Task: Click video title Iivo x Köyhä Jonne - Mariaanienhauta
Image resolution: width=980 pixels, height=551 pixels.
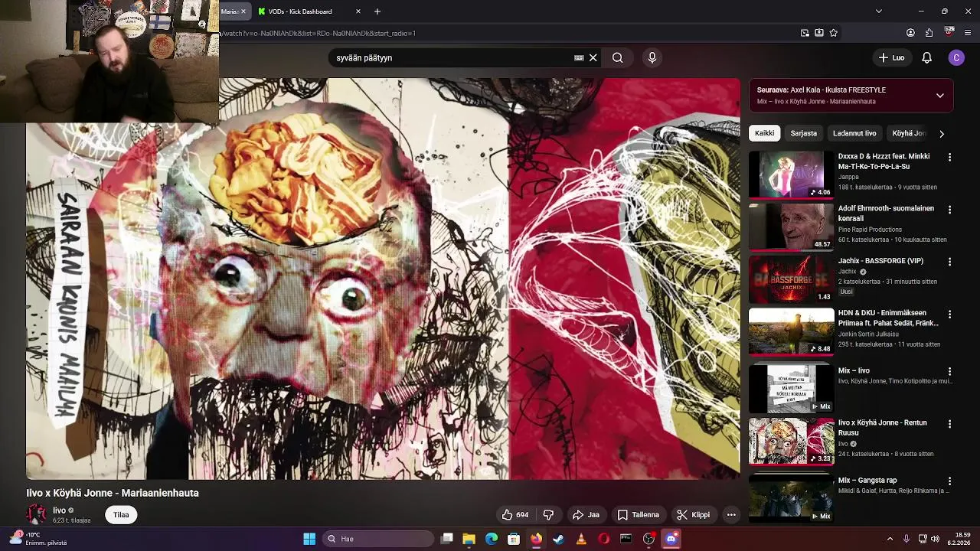Action: pyautogui.click(x=113, y=493)
